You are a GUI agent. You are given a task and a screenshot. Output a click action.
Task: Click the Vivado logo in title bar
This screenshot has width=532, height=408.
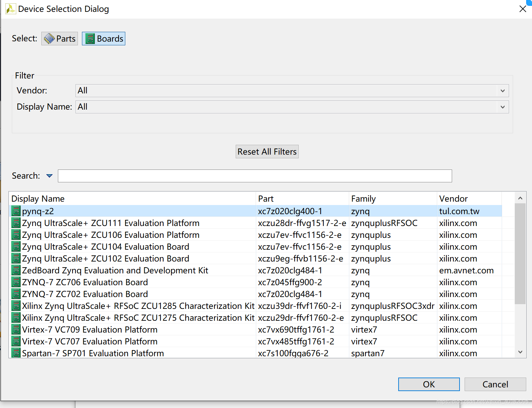(10, 9)
